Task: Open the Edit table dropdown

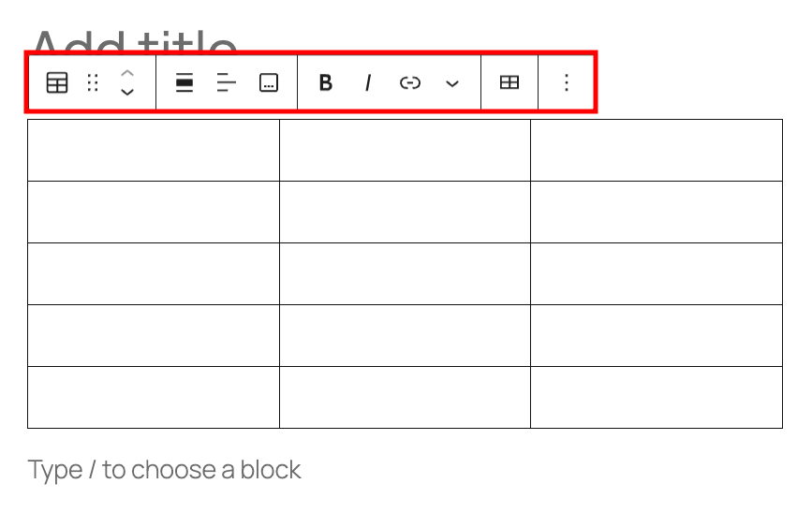Action: 509,83
